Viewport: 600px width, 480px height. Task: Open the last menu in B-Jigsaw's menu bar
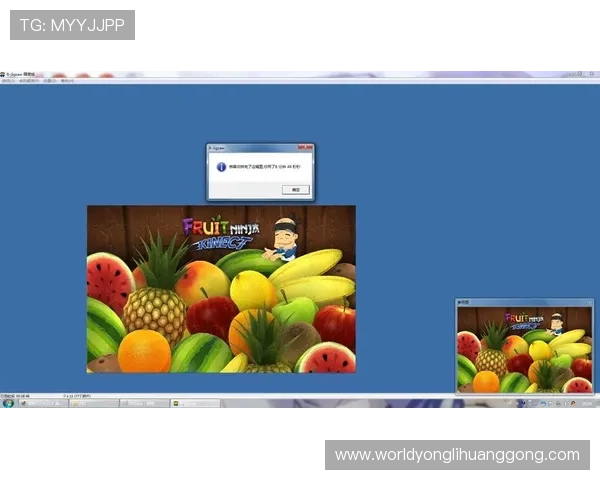pos(67,81)
